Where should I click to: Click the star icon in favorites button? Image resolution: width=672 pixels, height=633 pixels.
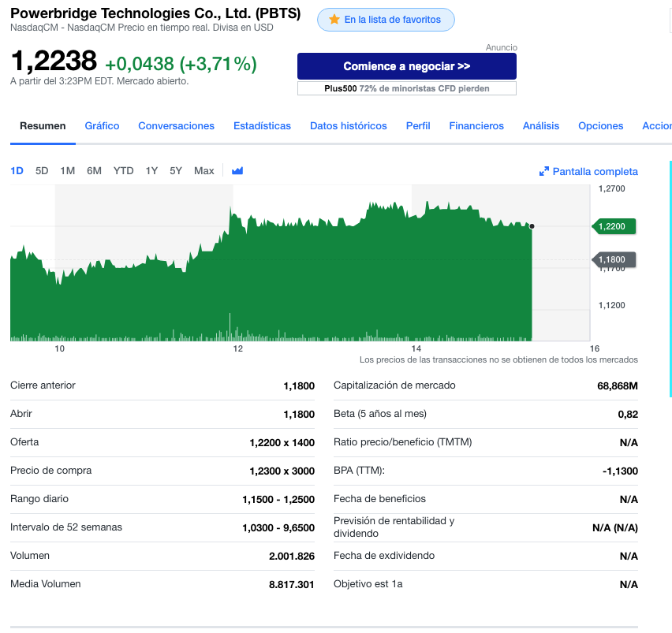tap(334, 19)
